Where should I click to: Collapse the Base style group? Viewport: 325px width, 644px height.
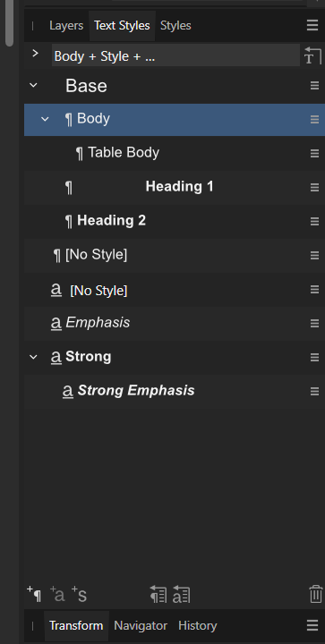coord(34,86)
